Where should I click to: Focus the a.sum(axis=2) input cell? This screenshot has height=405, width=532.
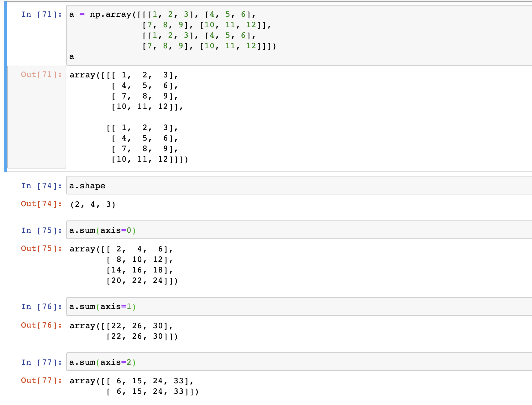coord(299,362)
